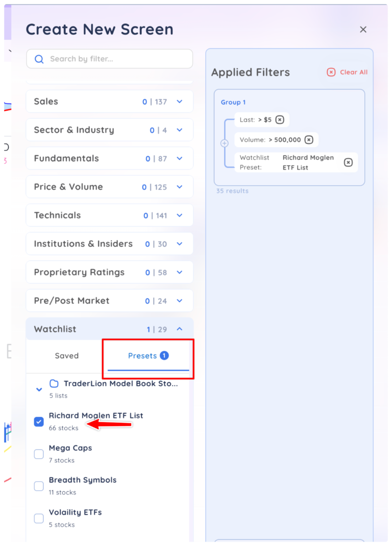Viewport: 392px width, 546px height.
Task: Click the search magnifier icon
Action: pyautogui.click(x=39, y=59)
